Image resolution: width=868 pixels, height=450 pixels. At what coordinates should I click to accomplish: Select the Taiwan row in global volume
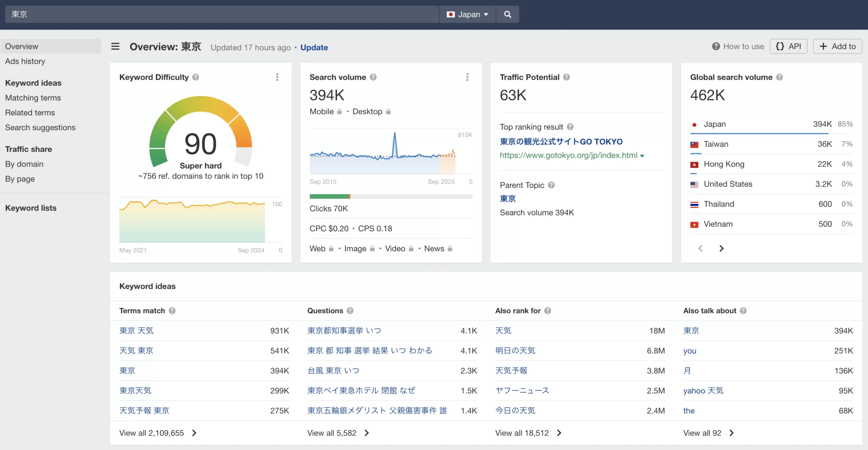pos(771,144)
